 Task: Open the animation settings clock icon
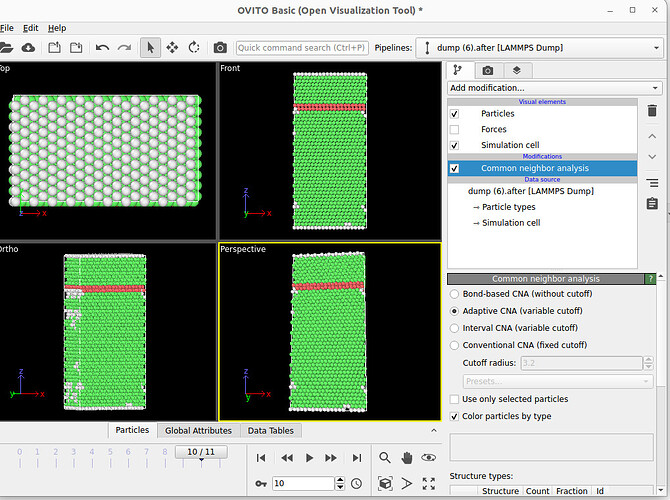pyautogui.click(x=357, y=483)
